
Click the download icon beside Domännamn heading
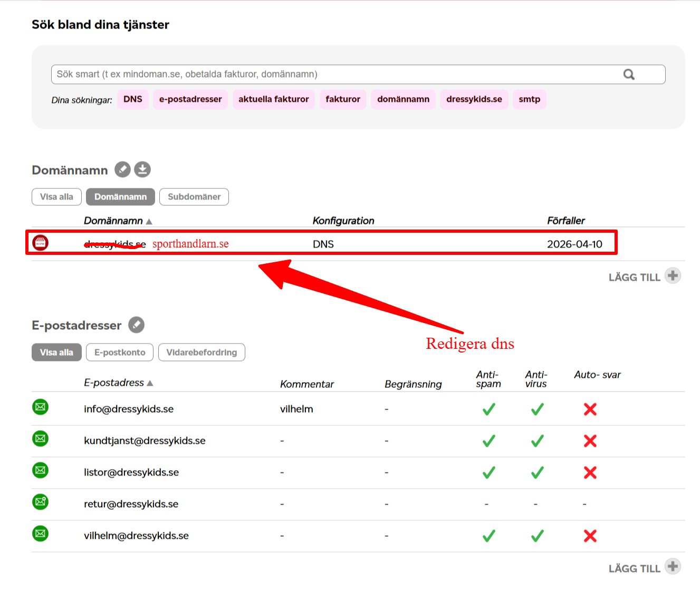coord(142,169)
